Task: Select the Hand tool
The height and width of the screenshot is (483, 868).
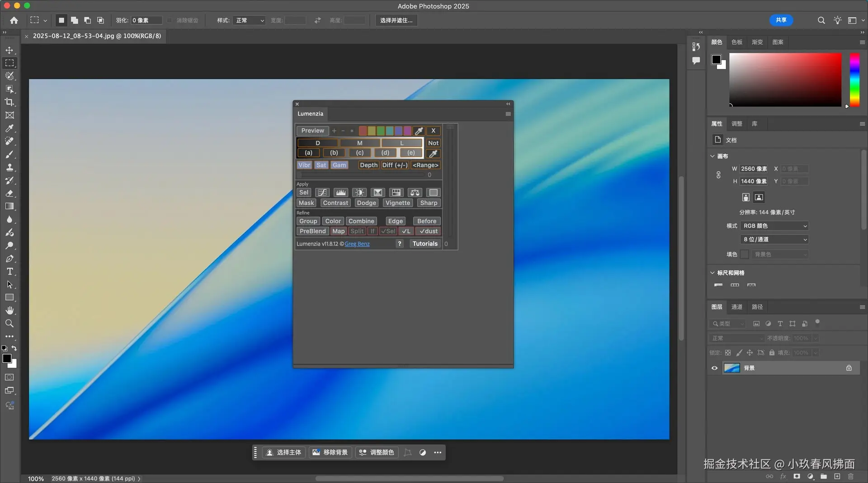Action: point(9,311)
